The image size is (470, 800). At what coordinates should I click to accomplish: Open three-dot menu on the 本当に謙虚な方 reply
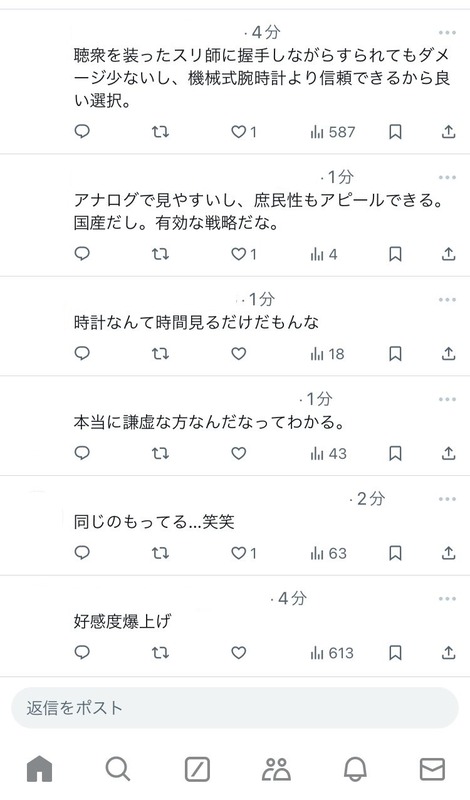(x=447, y=399)
